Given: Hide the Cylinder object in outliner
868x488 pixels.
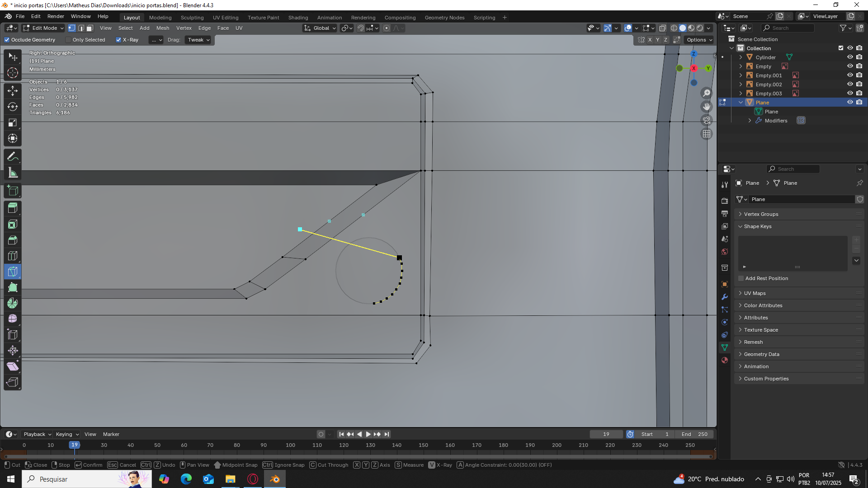Looking at the screenshot, I should click(x=850, y=57).
